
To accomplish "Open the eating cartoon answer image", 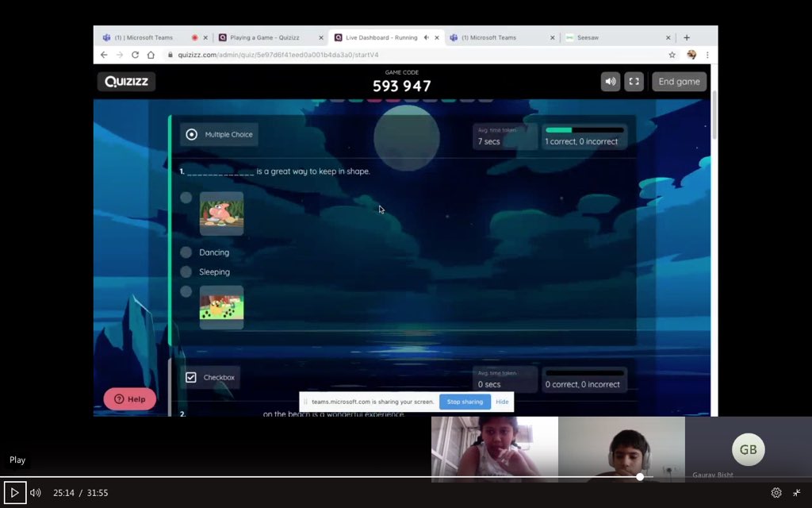I will pyautogui.click(x=222, y=214).
